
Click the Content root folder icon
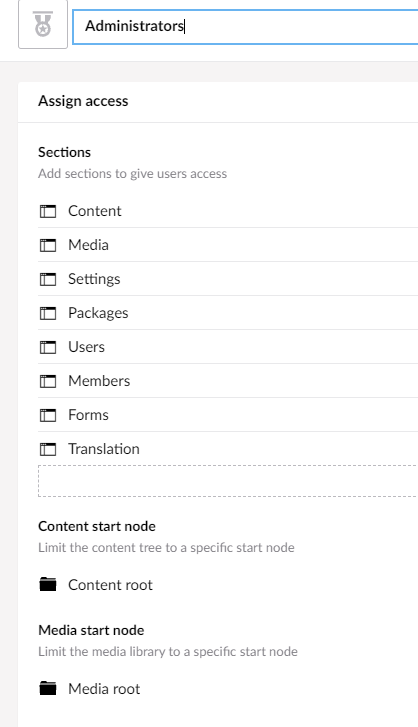coord(48,585)
